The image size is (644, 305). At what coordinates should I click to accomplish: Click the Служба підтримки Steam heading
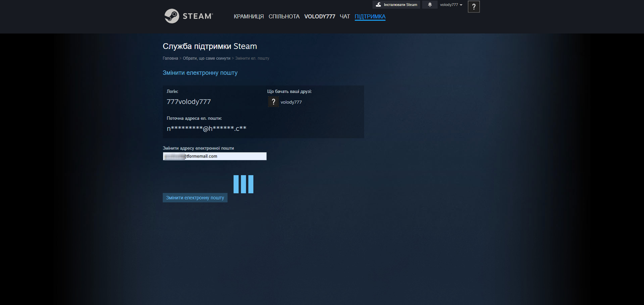(x=210, y=46)
